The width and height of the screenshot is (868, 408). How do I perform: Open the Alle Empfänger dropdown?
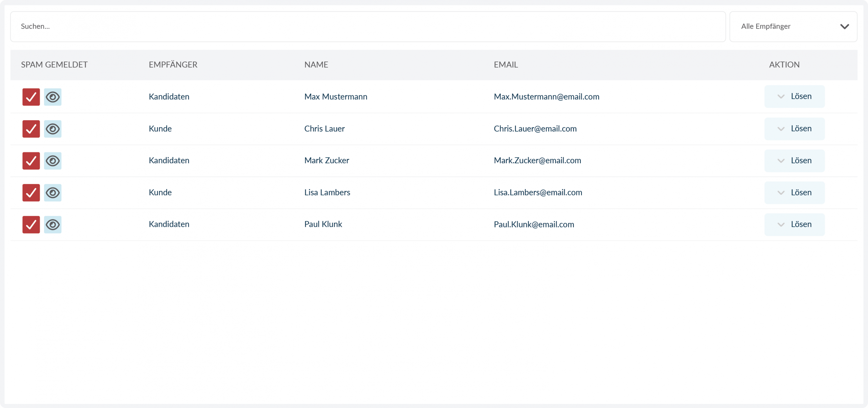pos(793,26)
